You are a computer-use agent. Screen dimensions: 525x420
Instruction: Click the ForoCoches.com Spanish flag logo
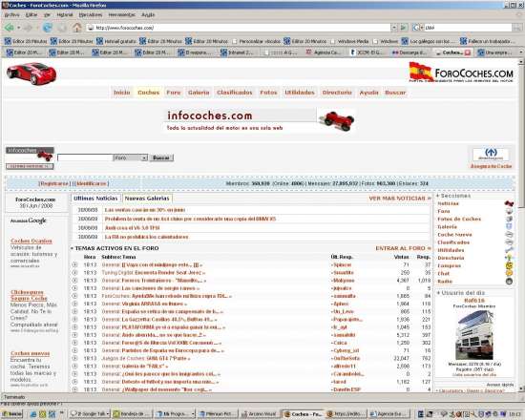click(461, 72)
